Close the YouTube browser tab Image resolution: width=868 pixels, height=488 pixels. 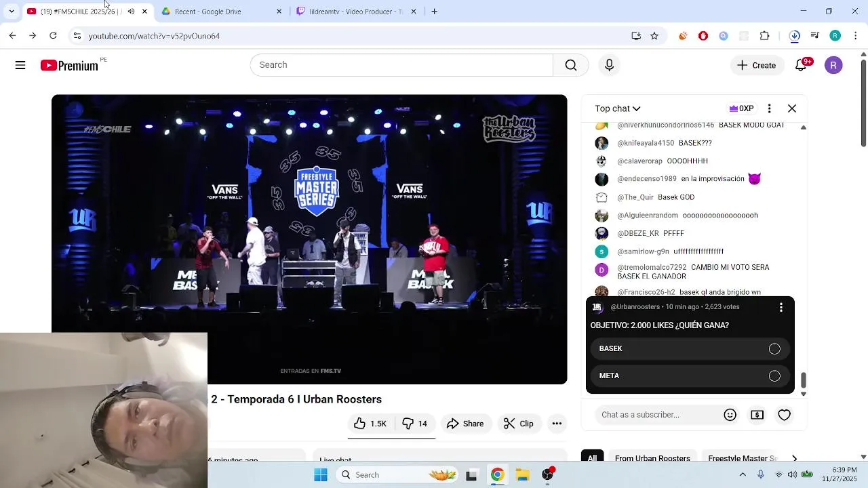(x=144, y=12)
